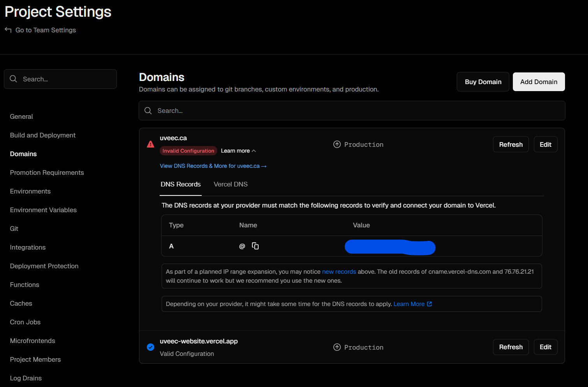The image size is (588, 387).
Task: Click the Valid Configuration status text
Action: [x=187, y=354]
